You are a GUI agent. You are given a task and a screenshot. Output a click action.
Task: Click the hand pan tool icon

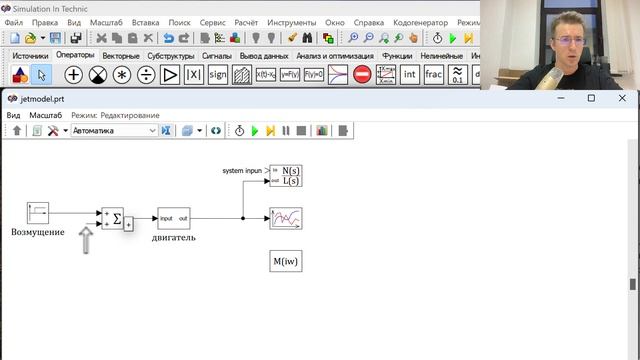pos(413,38)
